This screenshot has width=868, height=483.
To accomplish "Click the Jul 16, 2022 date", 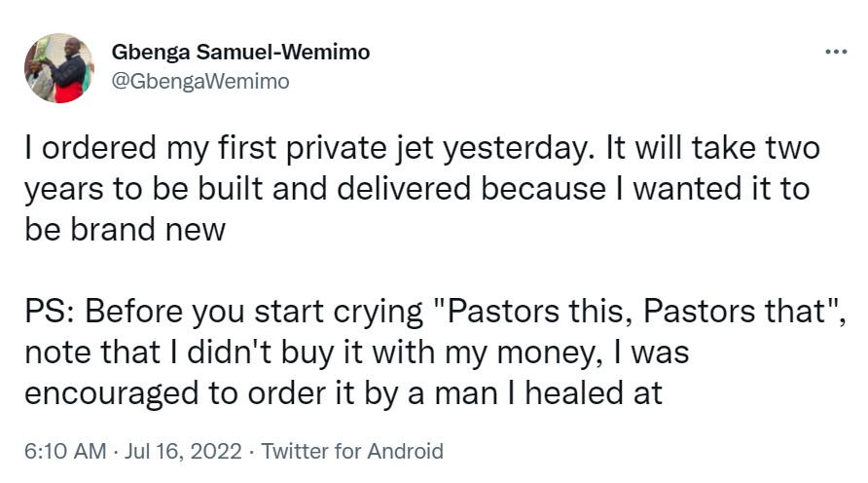I will [x=184, y=451].
